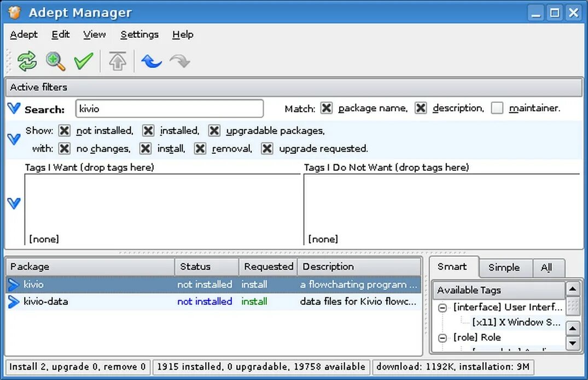The height and width of the screenshot is (380, 588).
Task: Expand kivio-data package row arrow
Action: click(x=13, y=302)
